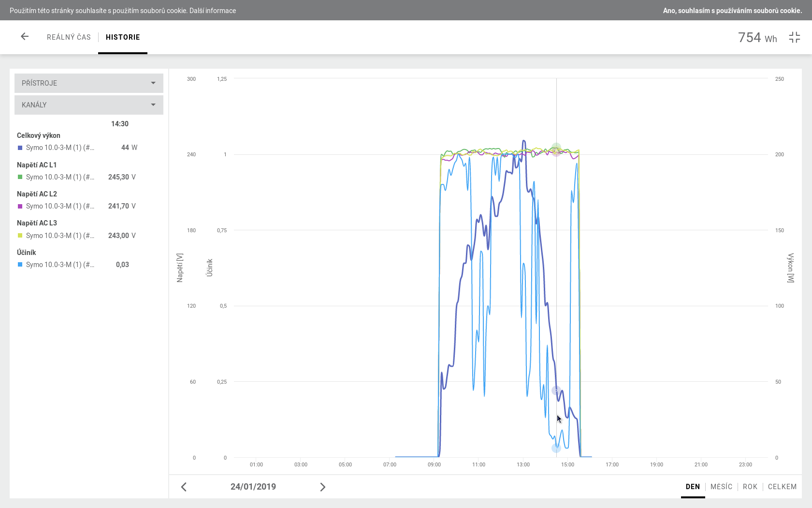This screenshot has width=812, height=508.
Task: Toggle the Napětí AC L2 series entry
Action: click(60, 206)
